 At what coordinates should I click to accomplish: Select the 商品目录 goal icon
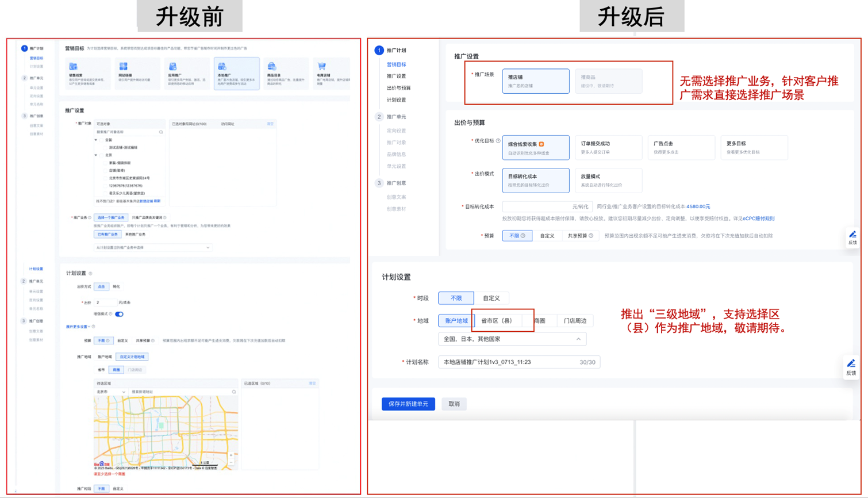272,67
